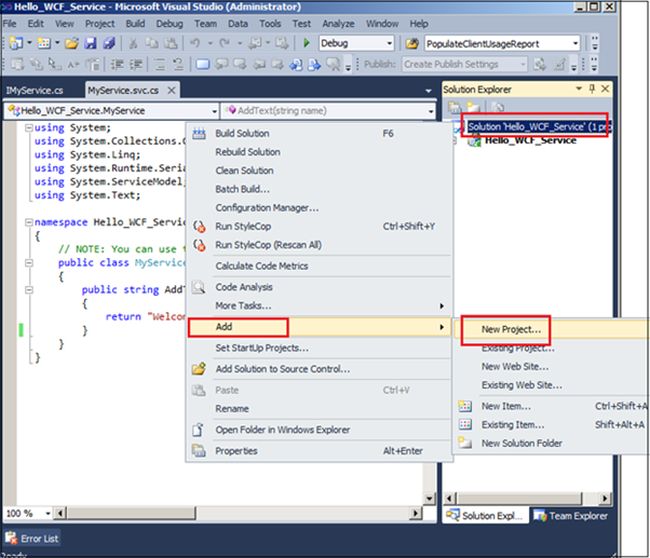
Task: Start debugging with the green play icon
Action: 306,43
